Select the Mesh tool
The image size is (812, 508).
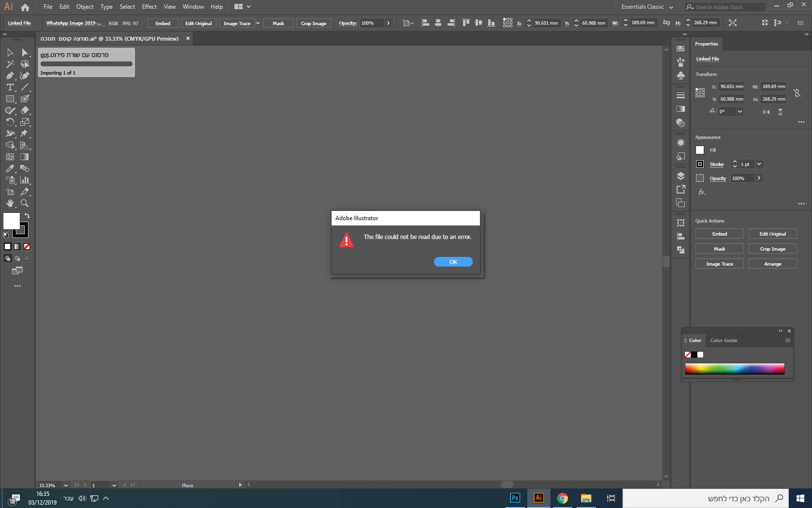[x=10, y=157]
